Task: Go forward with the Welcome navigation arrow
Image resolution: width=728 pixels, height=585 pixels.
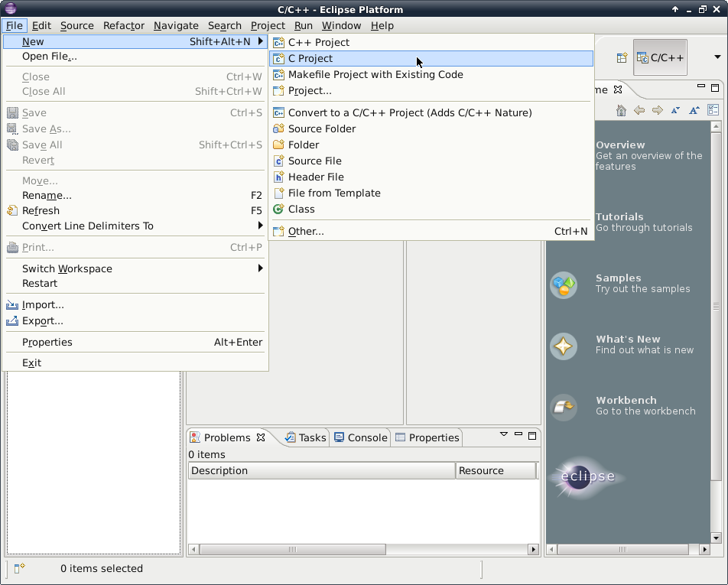Action: [x=658, y=110]
